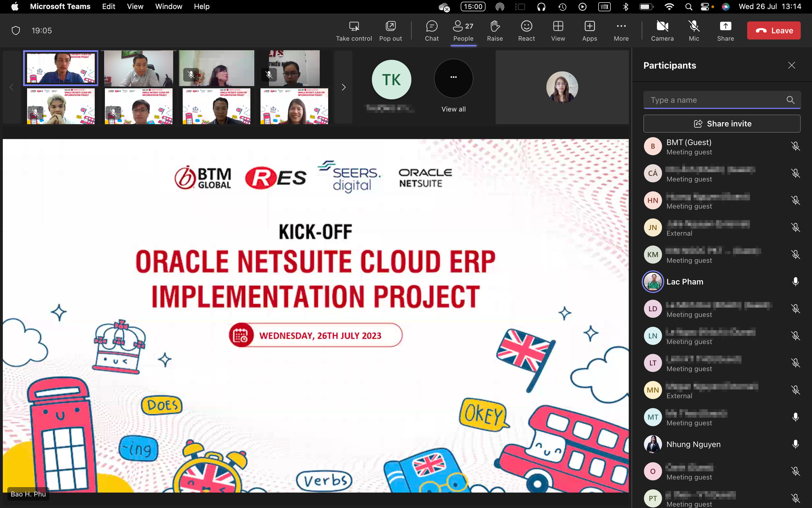The height and width of the screenshot is (508, 812).
Task: Raise your hand in the meeting
Action: 495,31
